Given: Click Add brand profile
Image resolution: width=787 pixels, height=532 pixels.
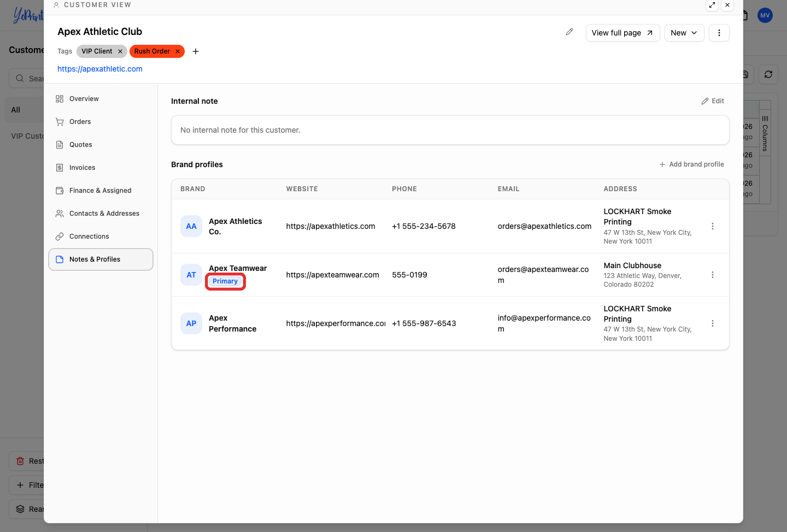Looking at the screenshot, I should tap(691, 164).
